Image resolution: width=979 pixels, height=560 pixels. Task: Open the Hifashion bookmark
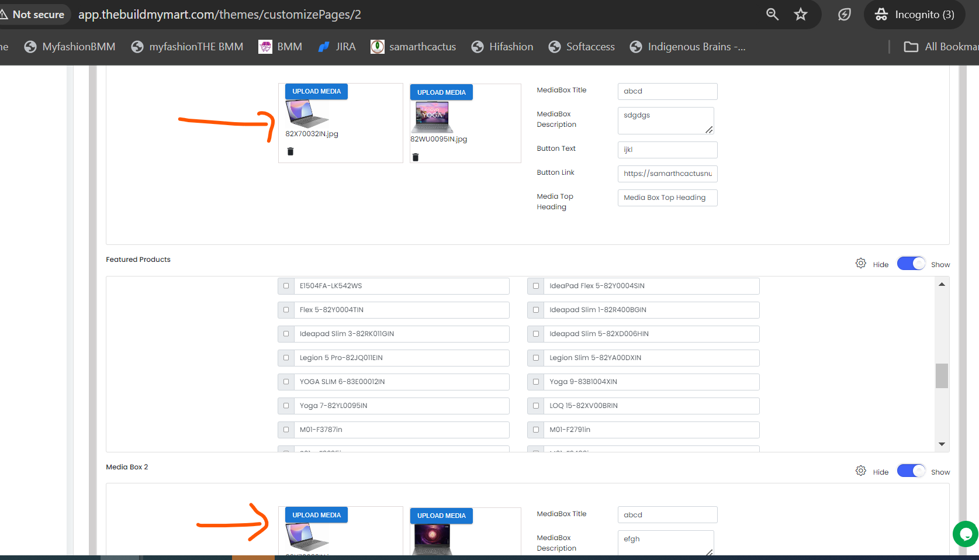502,47
